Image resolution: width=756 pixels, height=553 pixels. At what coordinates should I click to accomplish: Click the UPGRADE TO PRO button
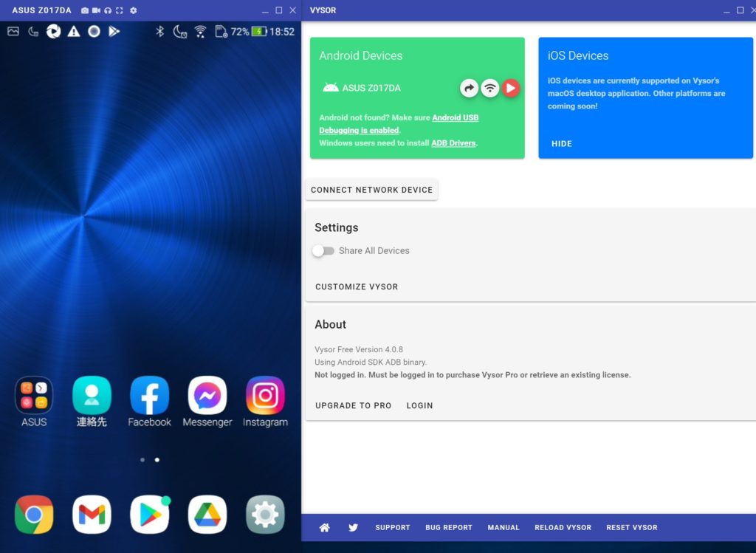click(x=354, y=406)
